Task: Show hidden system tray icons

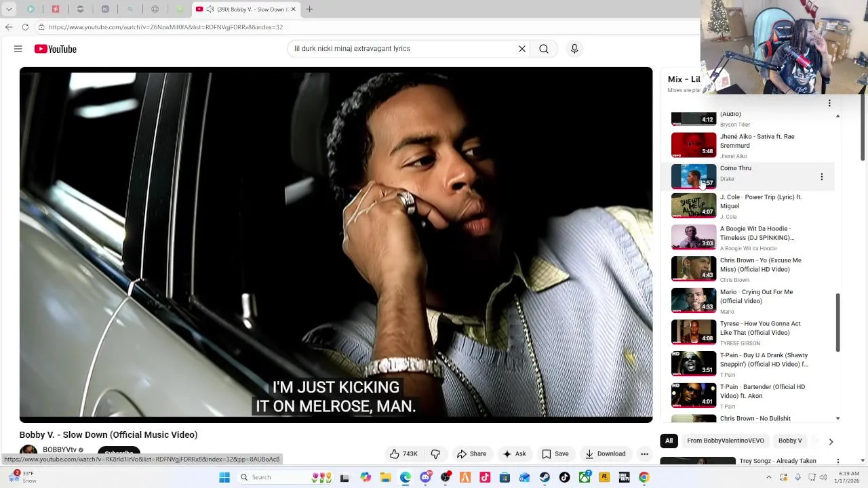Action: click(769, 477)
